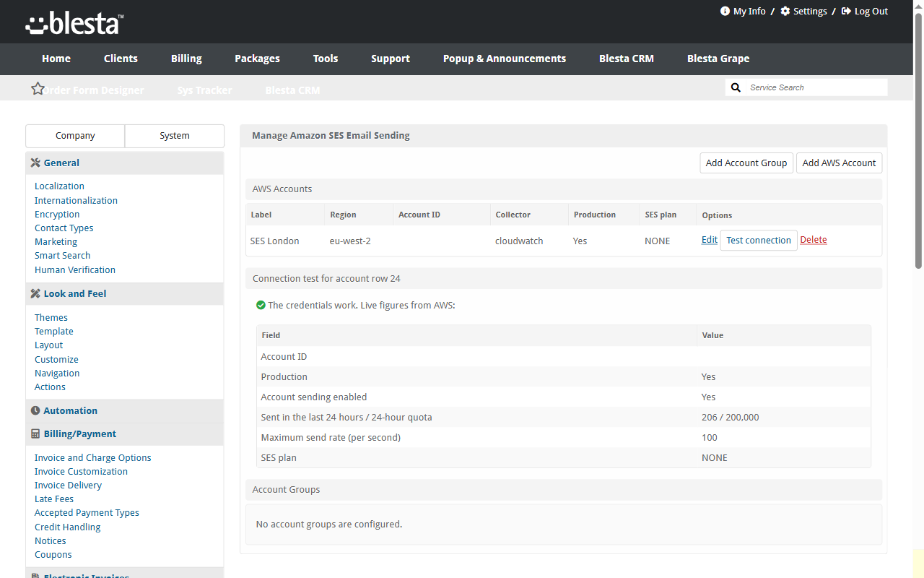Open Contact Types settings
Image resolution: width=924 pixels, height=578 pixels.
64,228
